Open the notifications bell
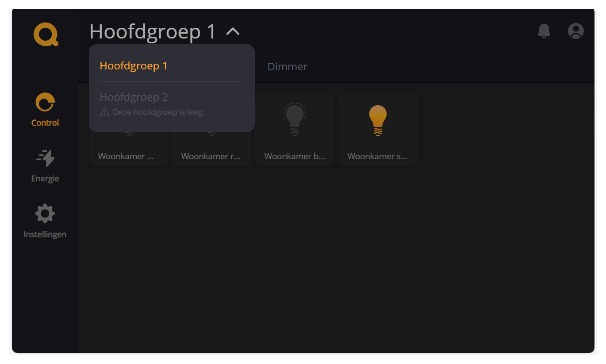The image size is (606, 364). point(544,31)
